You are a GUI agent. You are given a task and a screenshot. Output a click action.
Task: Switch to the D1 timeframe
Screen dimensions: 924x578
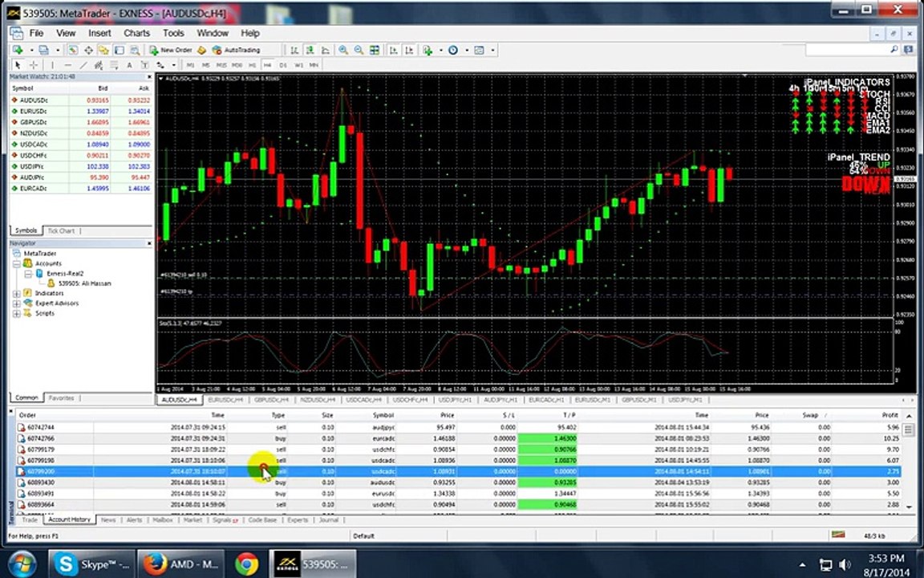click(283, 65)
